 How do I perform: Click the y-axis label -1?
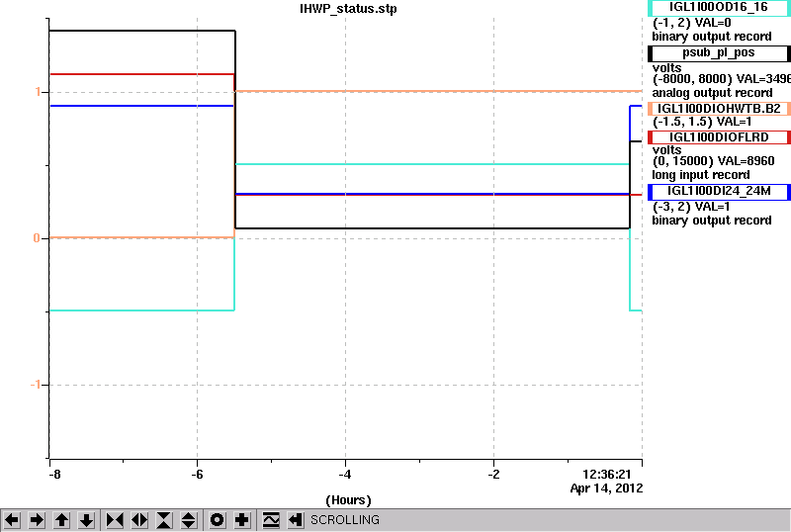[x=35, y=385]
